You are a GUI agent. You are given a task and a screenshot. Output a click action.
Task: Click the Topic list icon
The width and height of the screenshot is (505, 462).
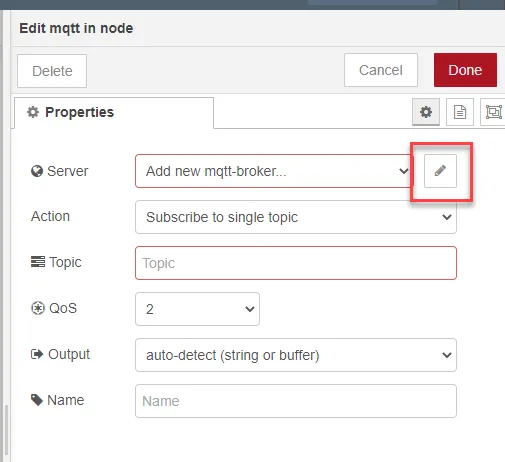[x=38, y=262]
